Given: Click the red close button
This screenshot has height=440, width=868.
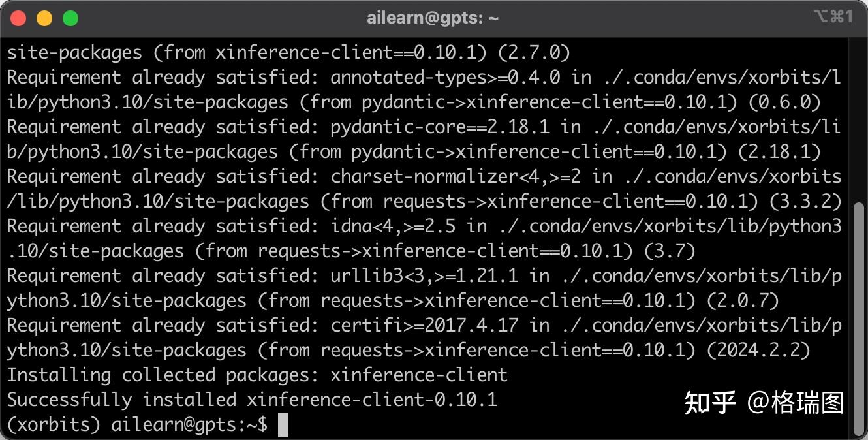Looking at the screenshot, I should 18,17.
